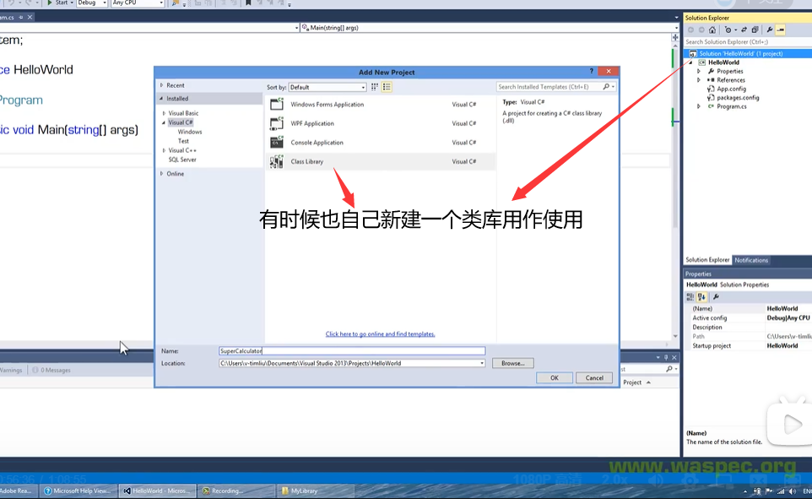Switch to the Notifications tab
The image size is (812, 504).
(x=751, y=260)
